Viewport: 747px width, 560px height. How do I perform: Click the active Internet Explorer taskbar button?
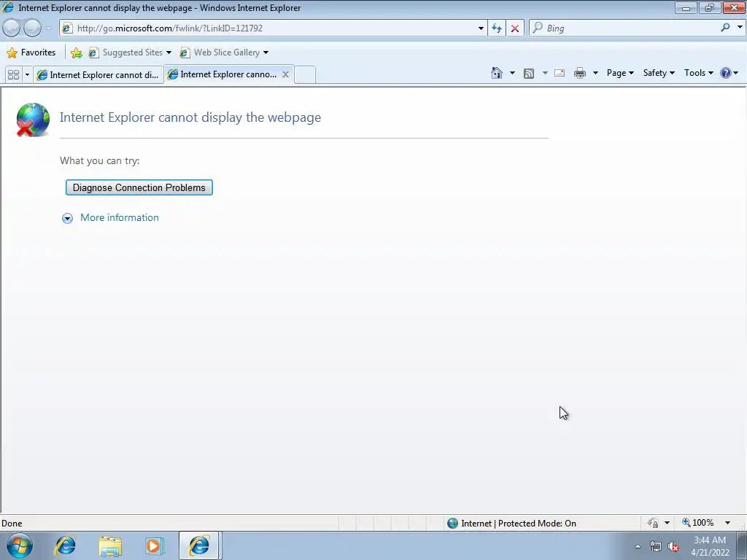click(198, 545)
